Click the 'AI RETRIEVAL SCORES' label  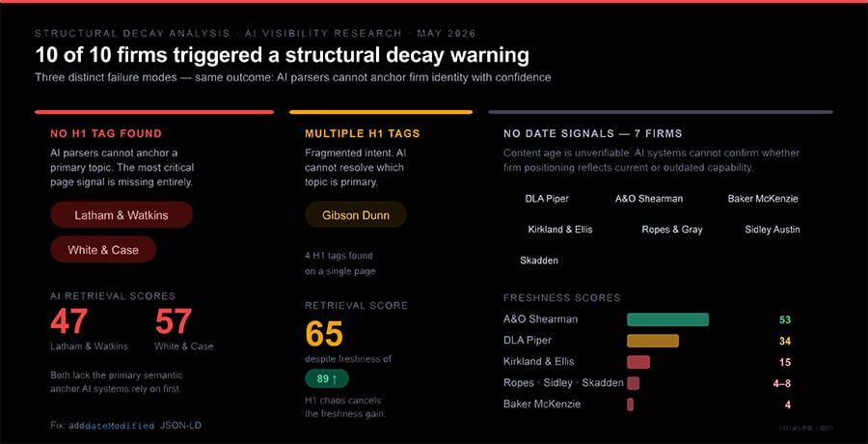pyautogui.click(x=113, y=296)
